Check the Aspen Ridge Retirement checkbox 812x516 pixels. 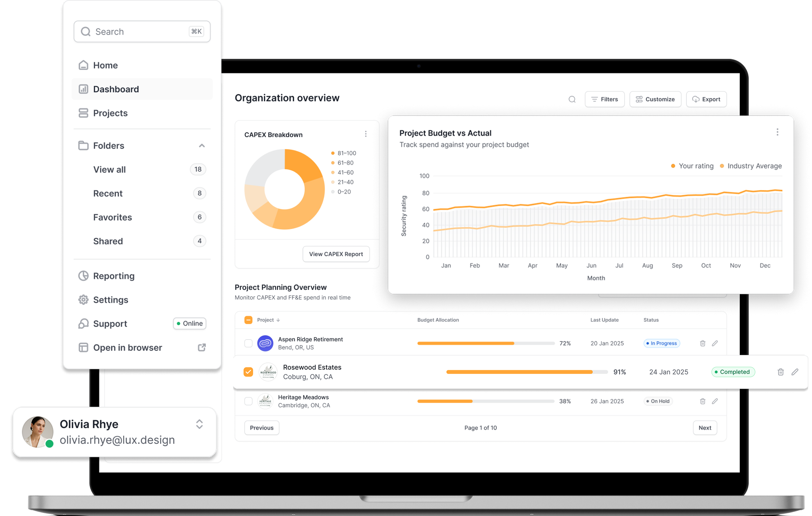tap(248, 343)
